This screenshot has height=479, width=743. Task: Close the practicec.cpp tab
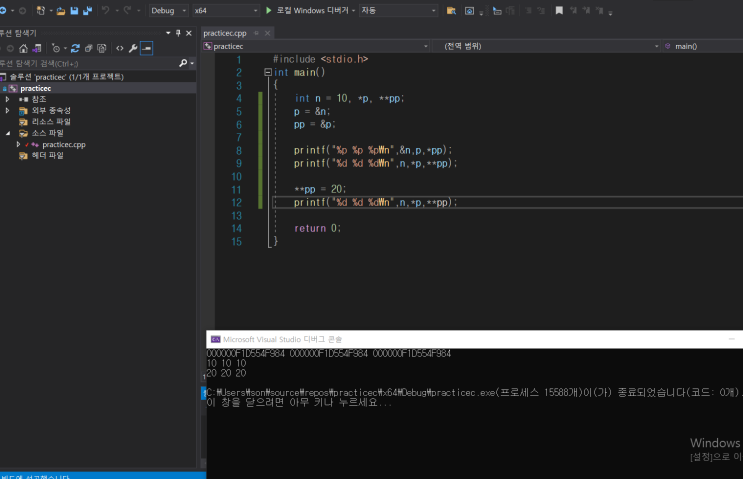coord(267,33)
